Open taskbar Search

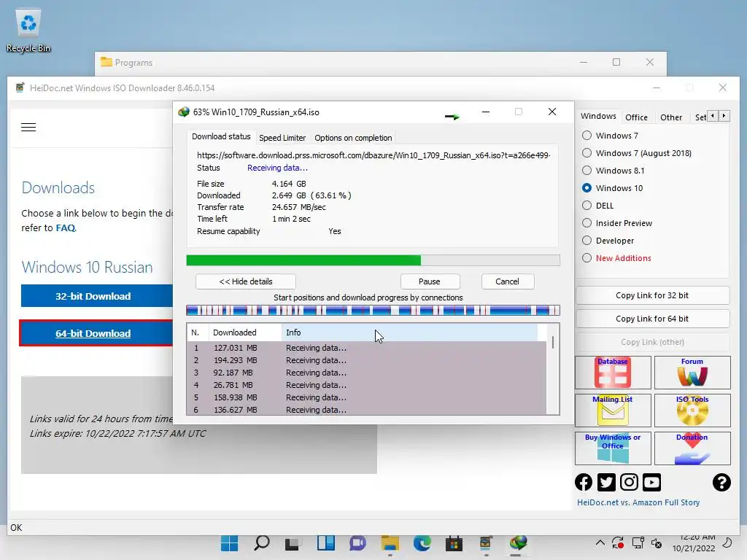pyautogui.click(x=262, y=542)
